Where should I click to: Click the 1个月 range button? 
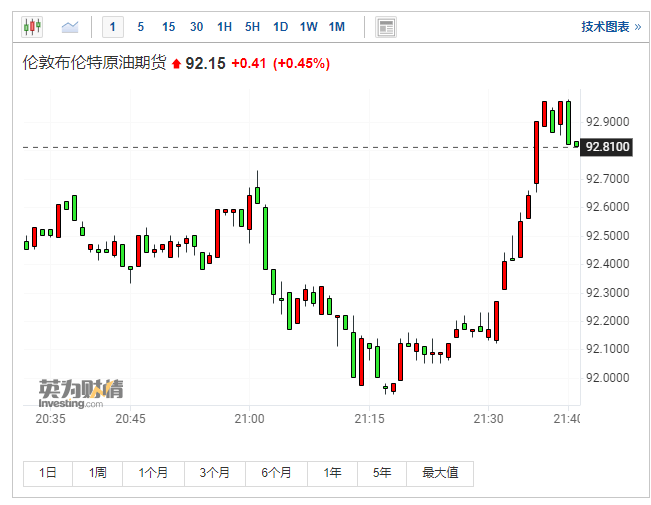coord(153,473)
